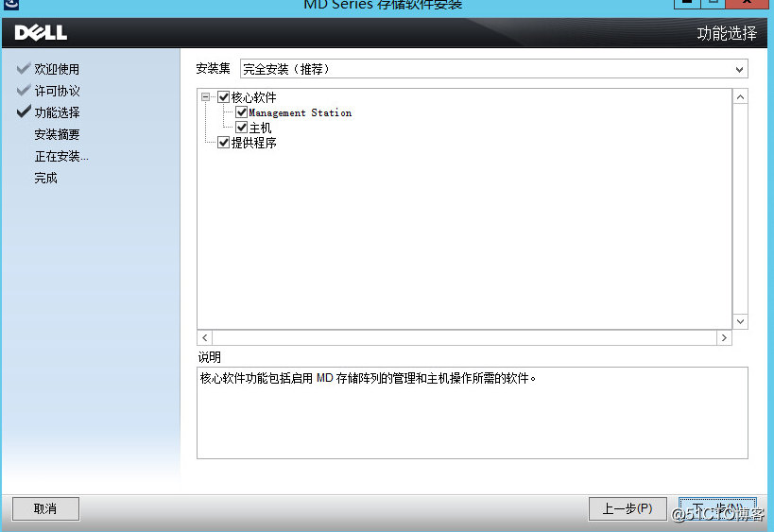Viewport: 774px width, 532px height.
Task: Click the Management Station tree label
Action: click(301, 112)
